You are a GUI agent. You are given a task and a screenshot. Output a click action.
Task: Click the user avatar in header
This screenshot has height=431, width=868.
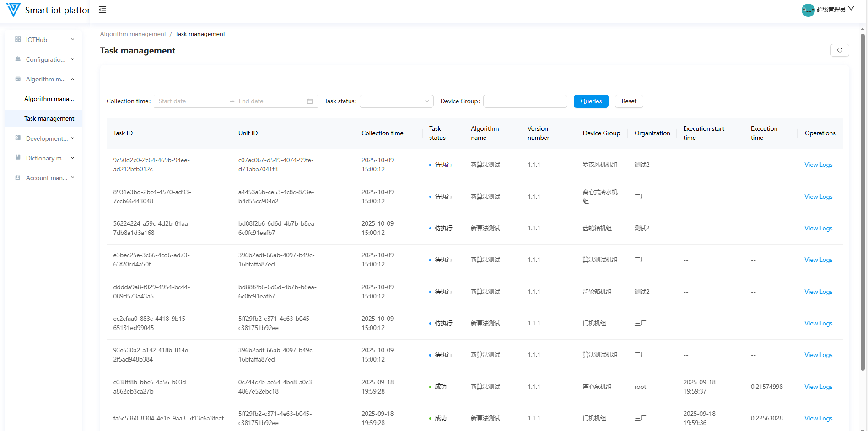pyautogui.click(x=808, y=10)
